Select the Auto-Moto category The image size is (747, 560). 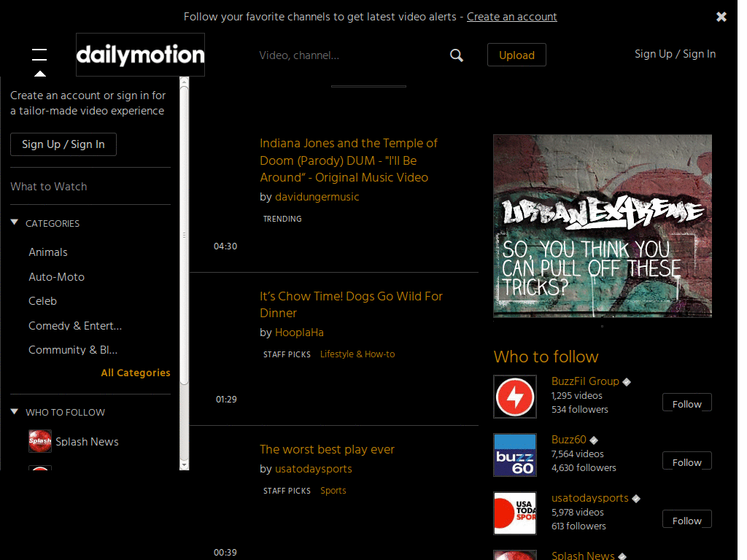[57, 277]
